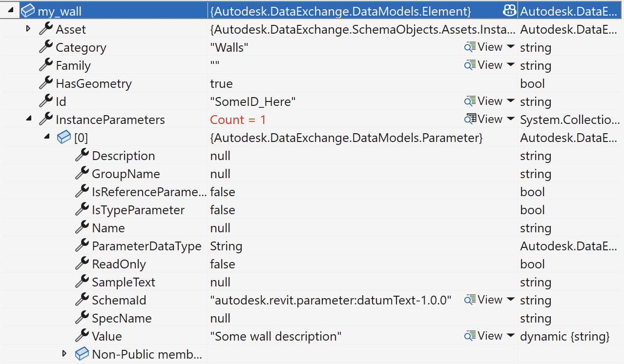Click the text visualizer magnifier for Category
The width and height of the screenshot is (624, 364).
click(x=470, y=47)
